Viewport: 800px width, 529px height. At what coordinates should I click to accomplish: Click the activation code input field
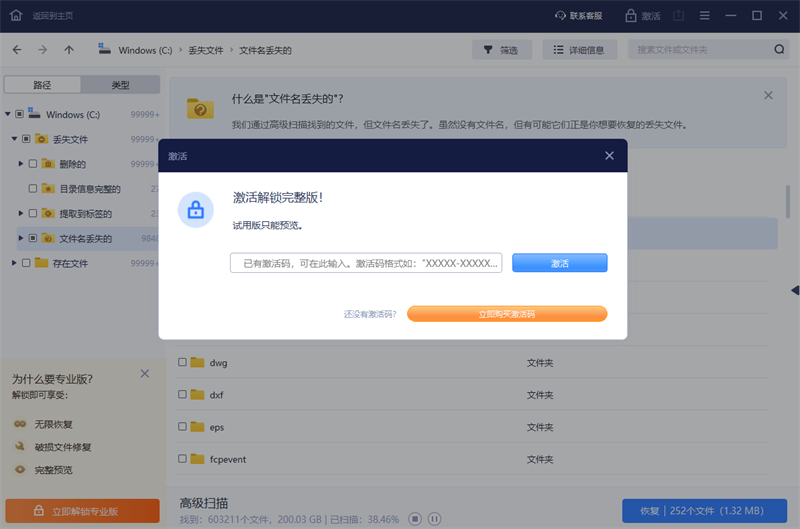pos(366,263)
